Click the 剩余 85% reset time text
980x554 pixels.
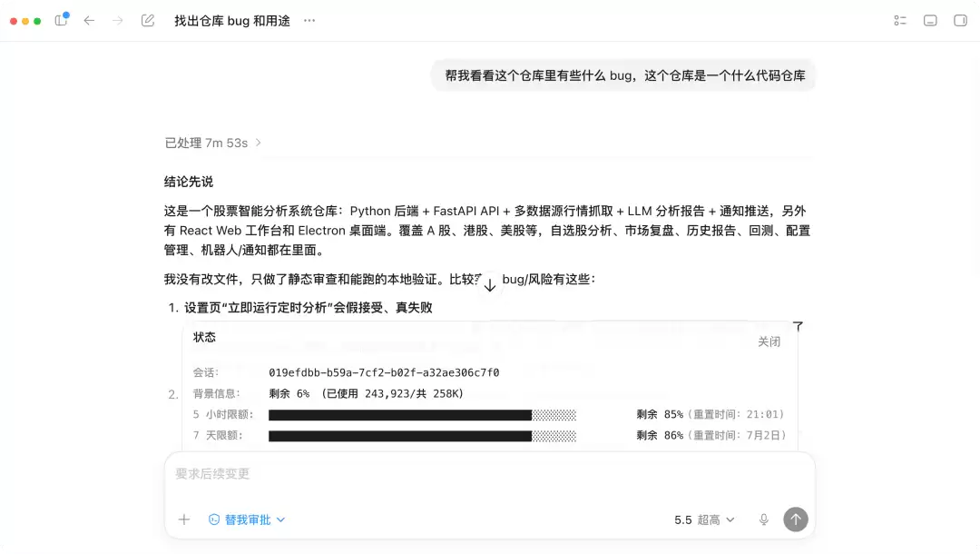[710, 414]
